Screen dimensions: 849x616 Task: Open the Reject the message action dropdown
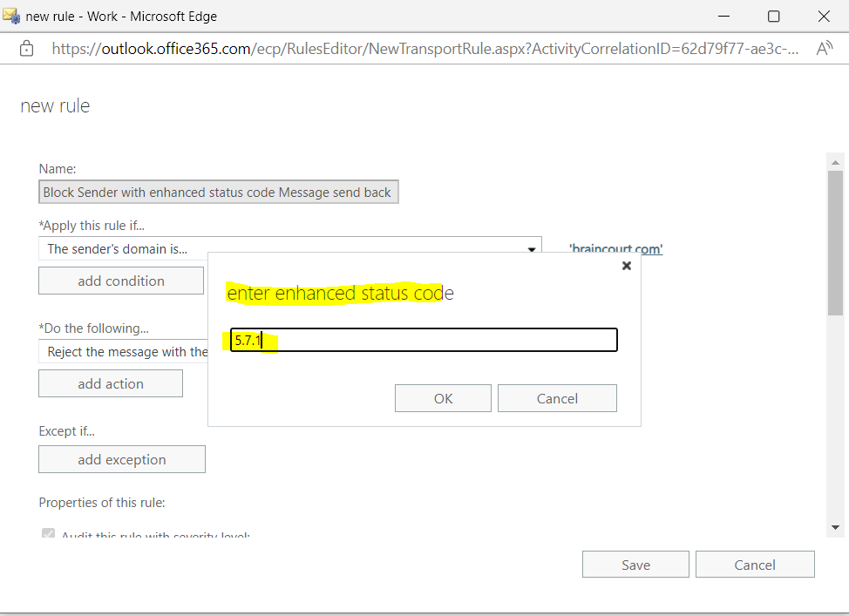click(124, 352)
